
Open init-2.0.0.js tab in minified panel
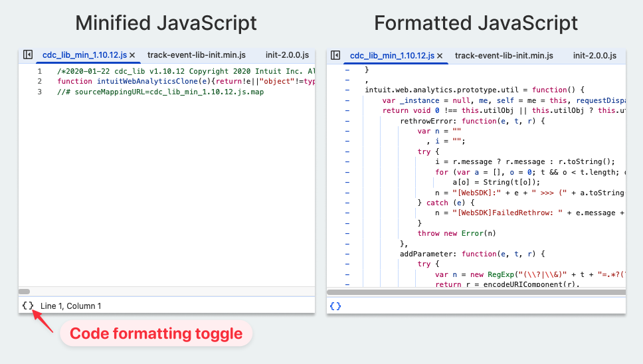click(287, 55)
